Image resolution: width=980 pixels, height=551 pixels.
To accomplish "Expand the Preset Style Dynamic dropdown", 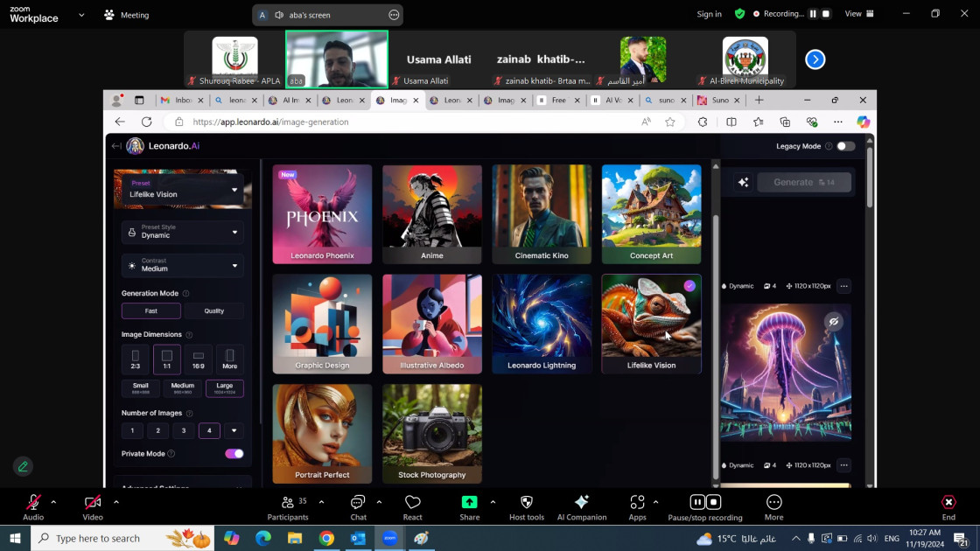I will [x=182, y=232].
